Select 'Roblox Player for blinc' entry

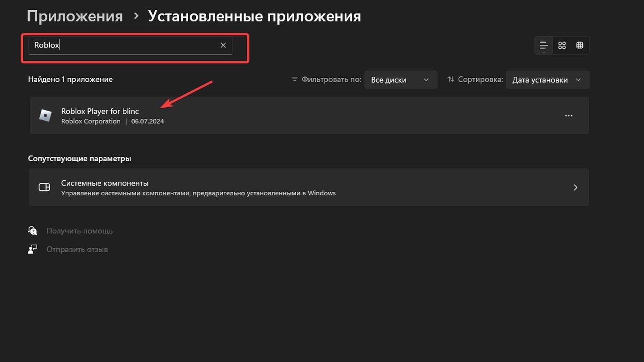tap(309, 115)
